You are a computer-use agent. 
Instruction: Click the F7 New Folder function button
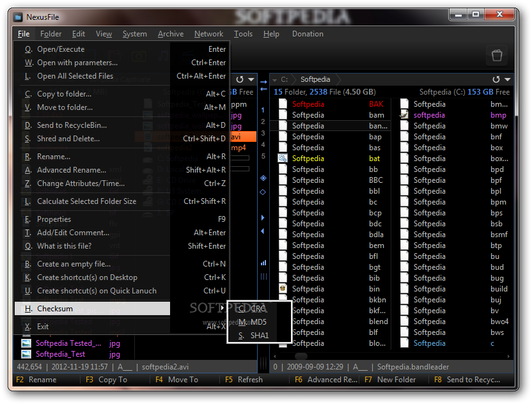390,380
